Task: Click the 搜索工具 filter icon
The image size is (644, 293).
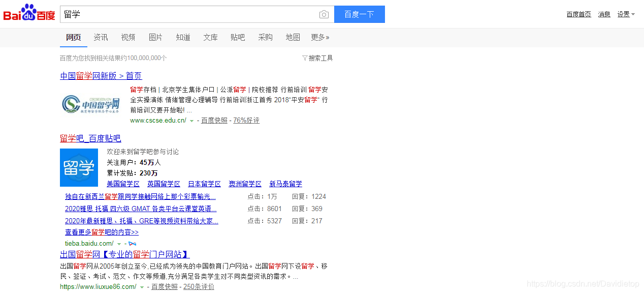Action: 305,58
